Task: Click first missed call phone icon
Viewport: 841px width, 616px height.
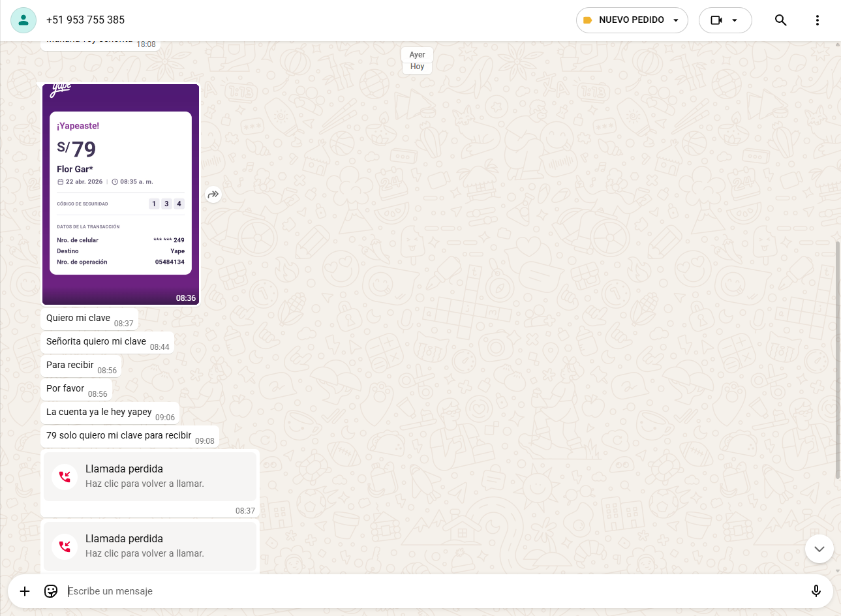Action: [65, 476]
